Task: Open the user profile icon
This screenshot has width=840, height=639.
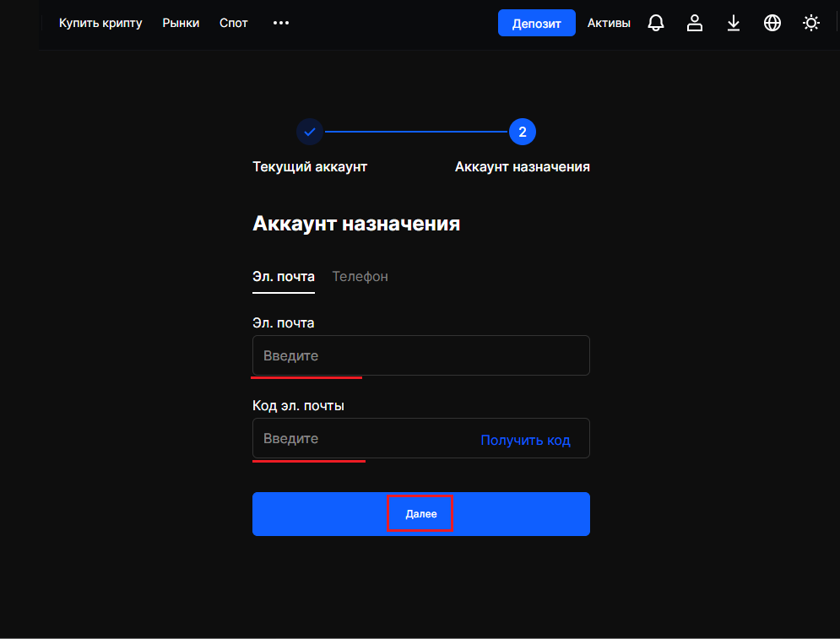Action: pyautogui.click(x=694, y=23)
